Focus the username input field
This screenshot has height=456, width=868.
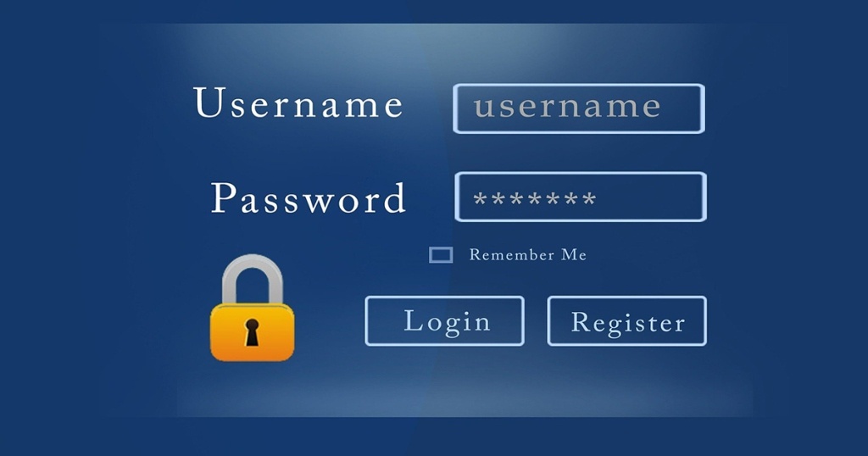coord(579,108)
